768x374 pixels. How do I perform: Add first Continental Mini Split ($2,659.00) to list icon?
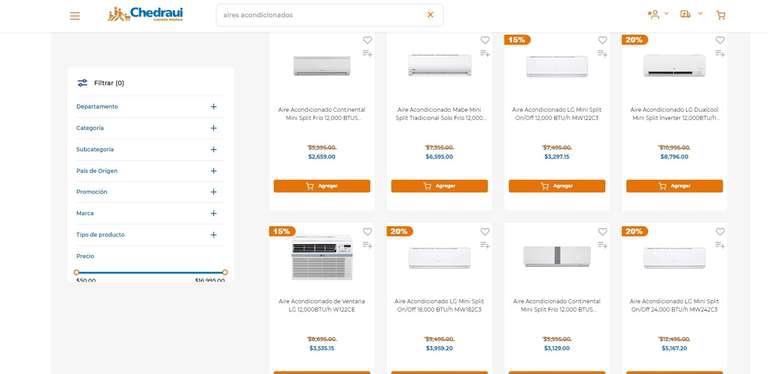click(367, 53)
